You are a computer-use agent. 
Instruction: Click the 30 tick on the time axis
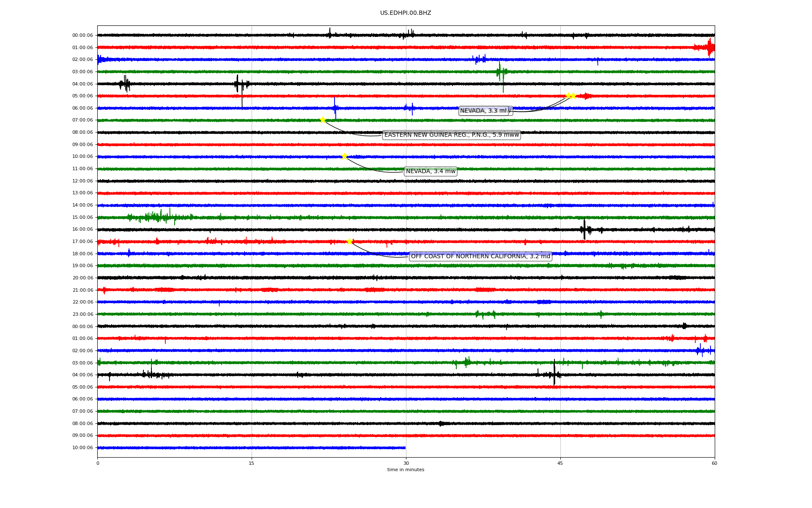[406, 463]
